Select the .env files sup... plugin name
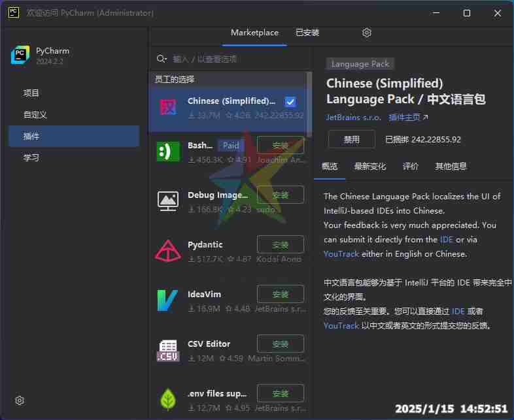Image resolution: width=514 pixels, height=420 pixels. click(x=217, y=393)
